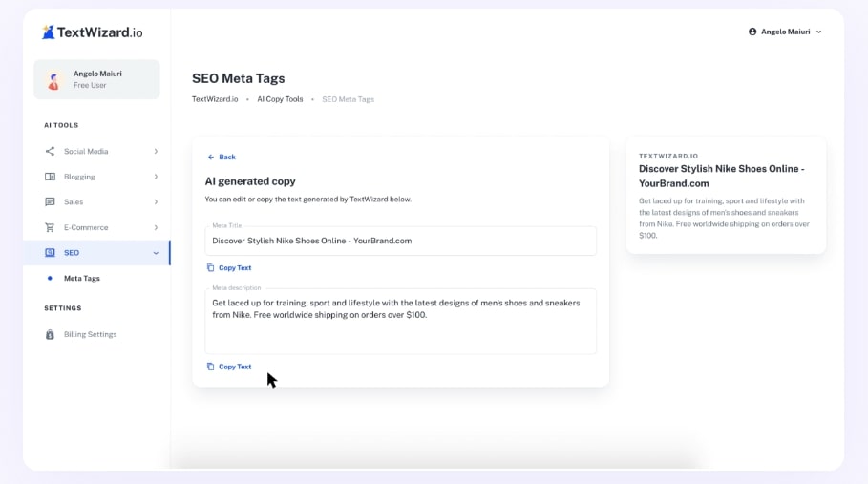
Task: Click the copy icon below Meta Title
Action: coord(211,268)
